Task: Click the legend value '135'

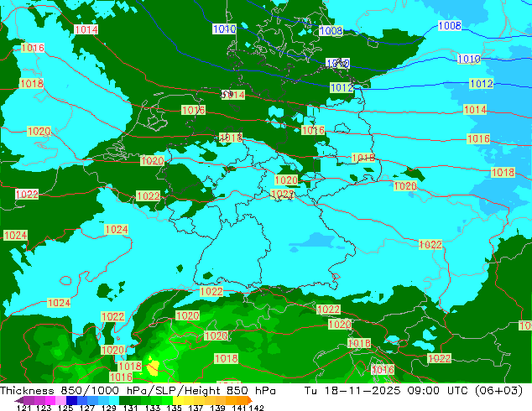Action: 174,408
